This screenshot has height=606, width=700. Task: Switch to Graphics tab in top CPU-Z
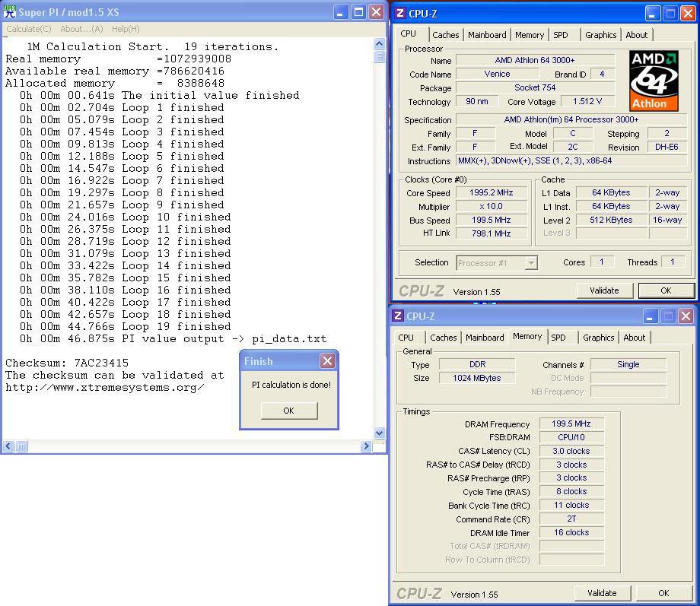[x=601, y=35]
